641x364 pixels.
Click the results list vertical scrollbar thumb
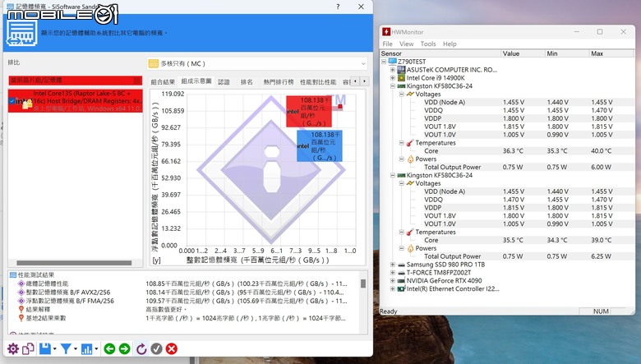(363, 283)
